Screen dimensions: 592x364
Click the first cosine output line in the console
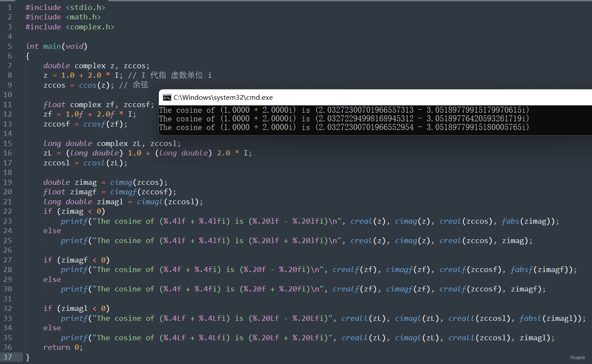[x=344, y=110]
